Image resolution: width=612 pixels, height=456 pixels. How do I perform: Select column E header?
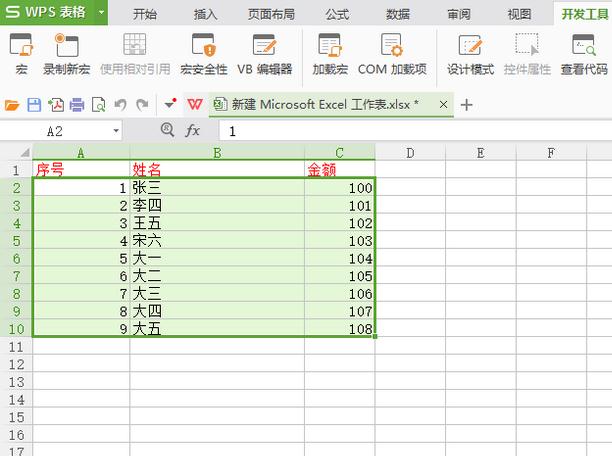[480, 153]
